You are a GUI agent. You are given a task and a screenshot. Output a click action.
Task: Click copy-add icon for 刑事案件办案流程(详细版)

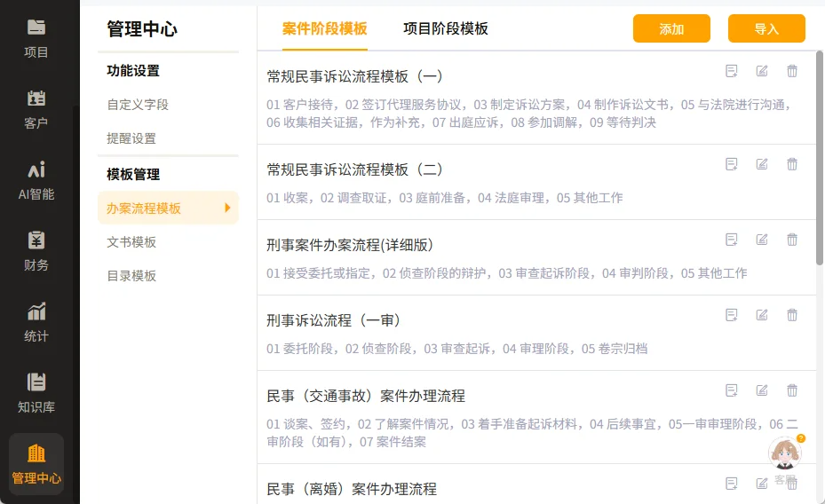click(732, 240)
